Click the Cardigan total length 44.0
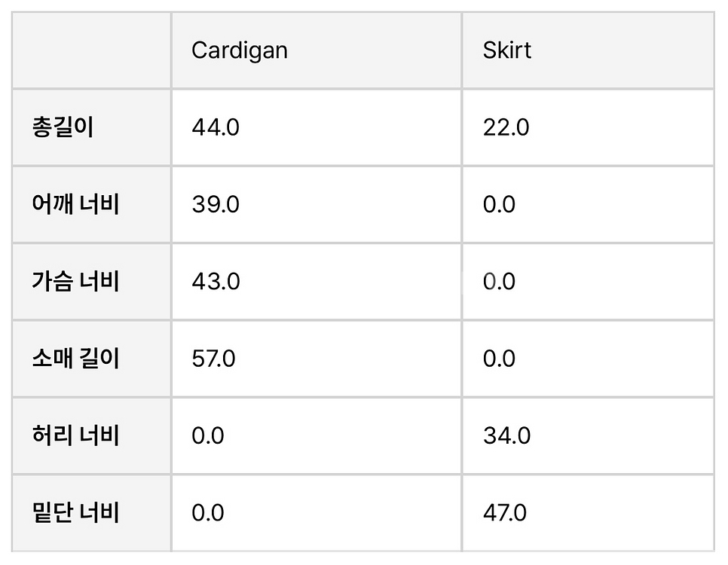Image resolution: width=728 pixels, height=565 pixels. coord(216,127)
